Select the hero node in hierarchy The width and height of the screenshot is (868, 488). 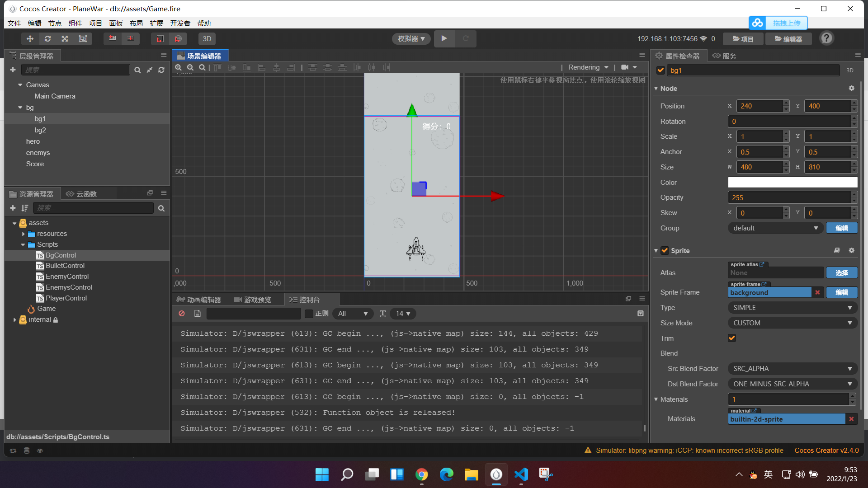pos(33,141)
